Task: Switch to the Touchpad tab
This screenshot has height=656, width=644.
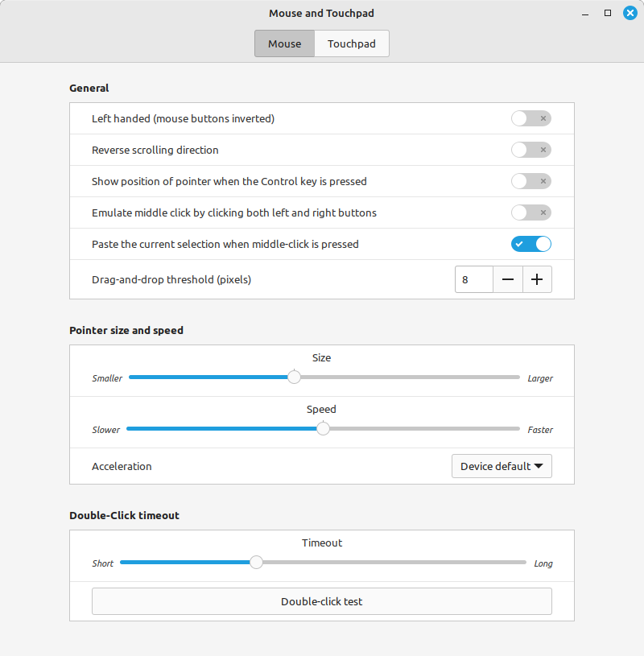Action: [352, 43]
